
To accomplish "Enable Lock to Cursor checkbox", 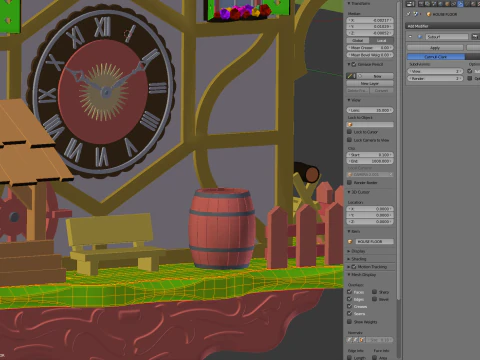I will 349,132.
